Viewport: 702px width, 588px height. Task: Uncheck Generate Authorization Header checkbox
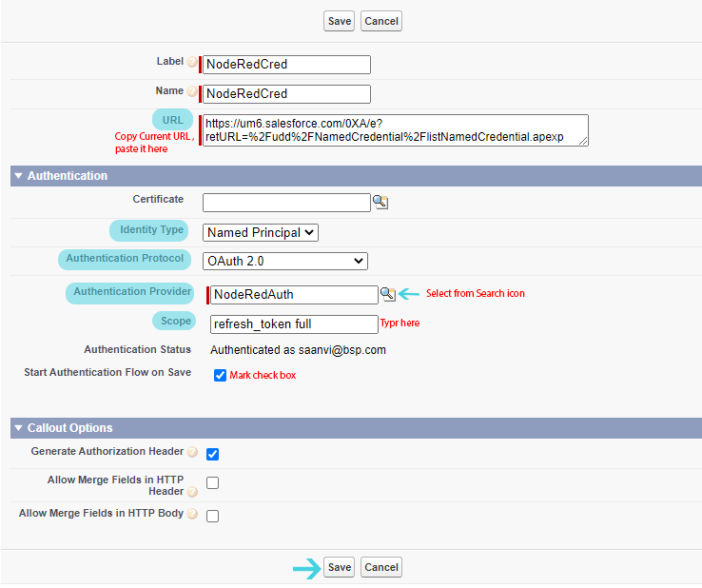[213, 454]
